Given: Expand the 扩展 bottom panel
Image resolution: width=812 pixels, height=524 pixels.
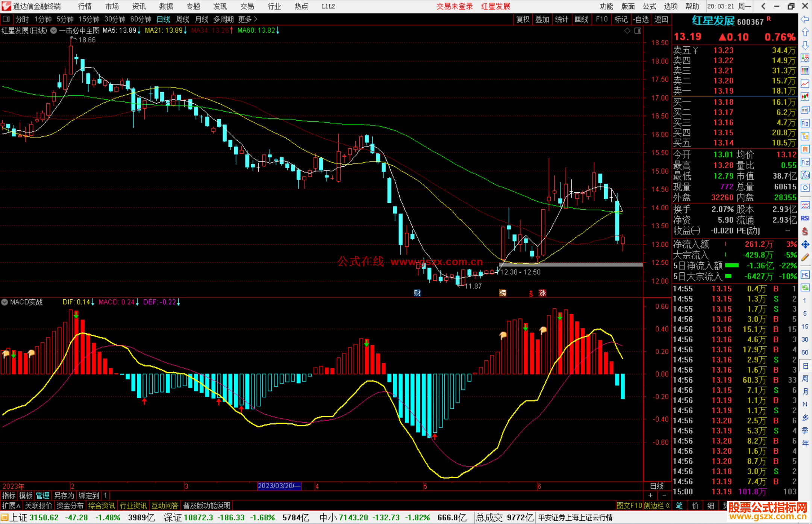Looking at the screenshot, I should (x=11, y=506).
